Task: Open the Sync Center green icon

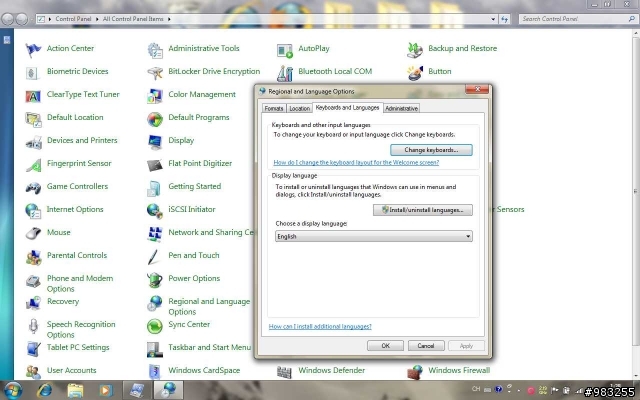Action: click(x=155, y=326)
